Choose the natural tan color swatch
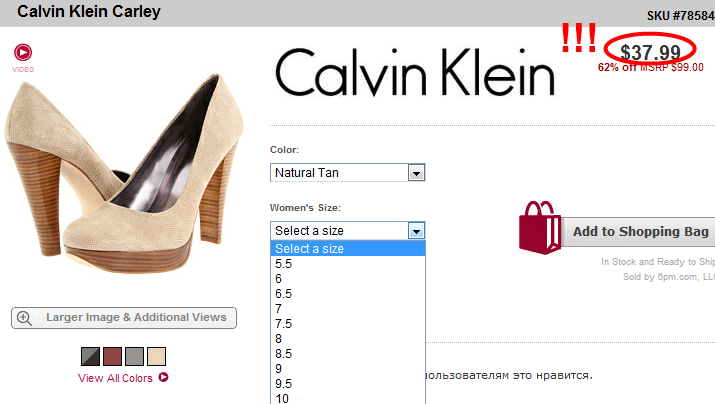The height and width of the screenshot is (404, 715). 156,356
